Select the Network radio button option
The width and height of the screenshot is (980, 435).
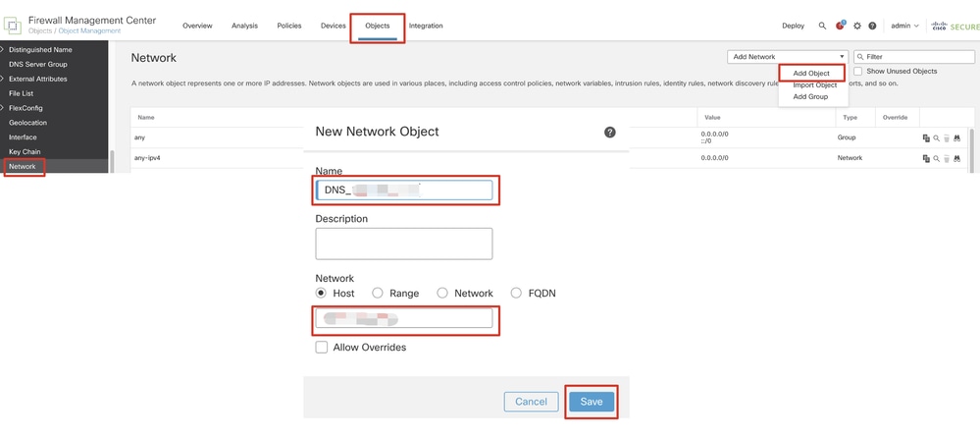[442, 293]
